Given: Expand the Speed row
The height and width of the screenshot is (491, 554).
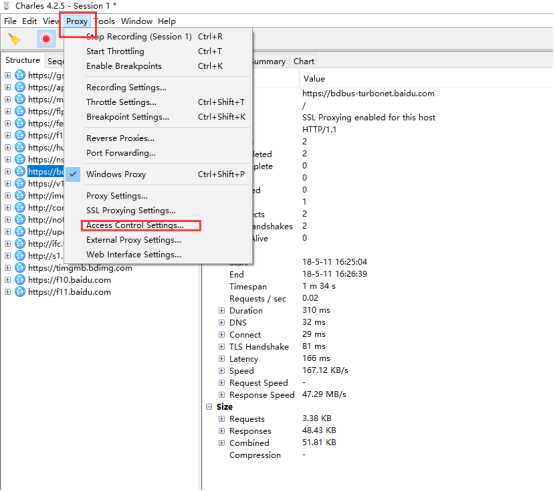Looking at the screenshot, I should [x=222, y=371].
